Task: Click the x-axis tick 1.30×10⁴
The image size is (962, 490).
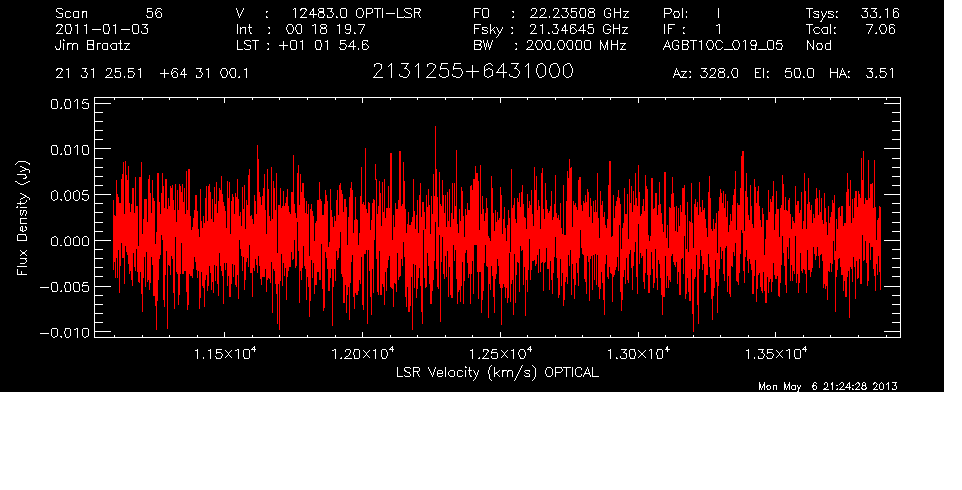Action: 639,354
